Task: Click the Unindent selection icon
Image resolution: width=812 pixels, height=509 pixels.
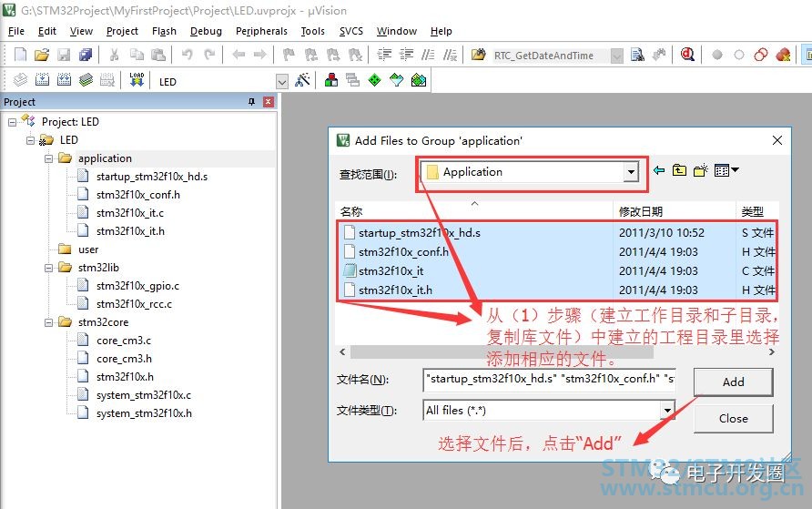Action: click(x=407, y=55)
